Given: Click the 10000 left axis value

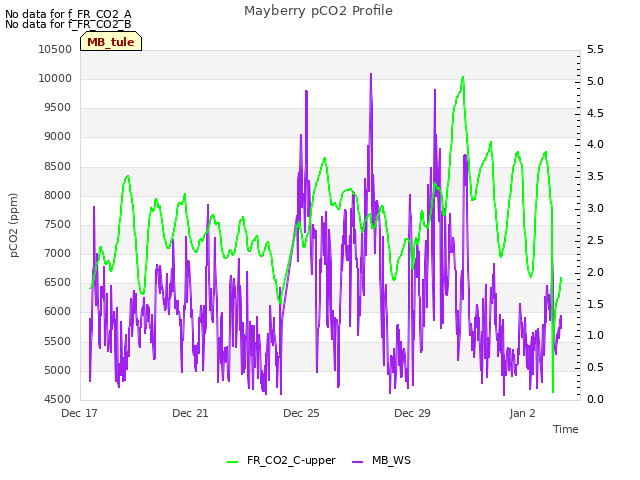Looking at the screenshot, I should (x=55, y=78).
